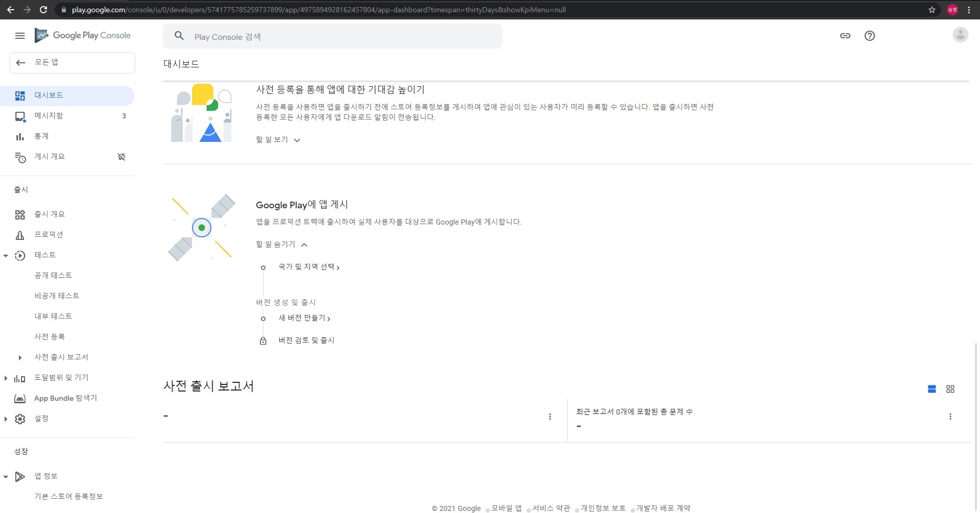Copy link with the link icon

click(x=845, y=36)
